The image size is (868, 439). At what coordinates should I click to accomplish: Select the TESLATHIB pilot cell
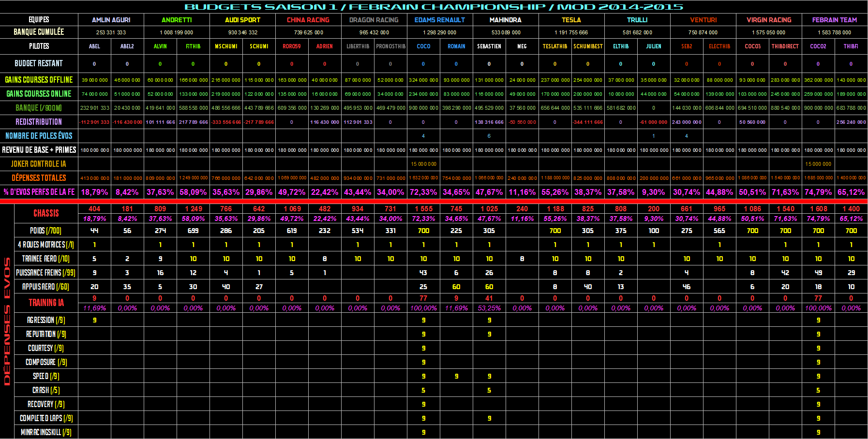(555, 46)
